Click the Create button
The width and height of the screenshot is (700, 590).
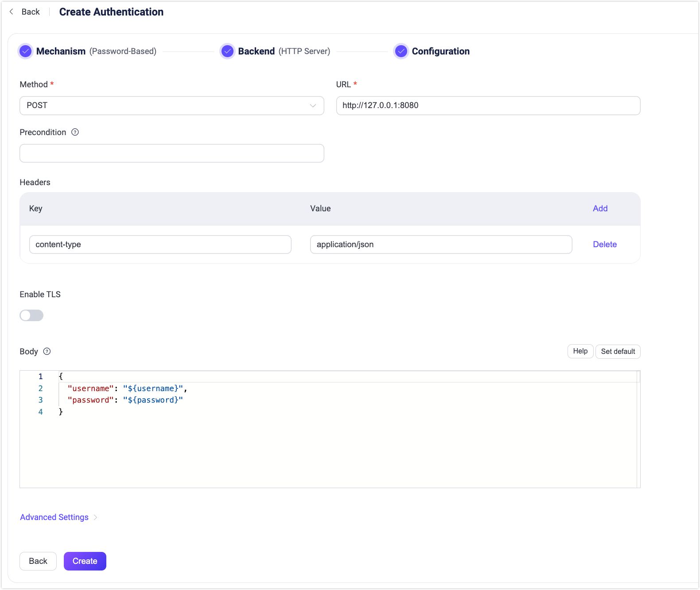tap(85, 561)
